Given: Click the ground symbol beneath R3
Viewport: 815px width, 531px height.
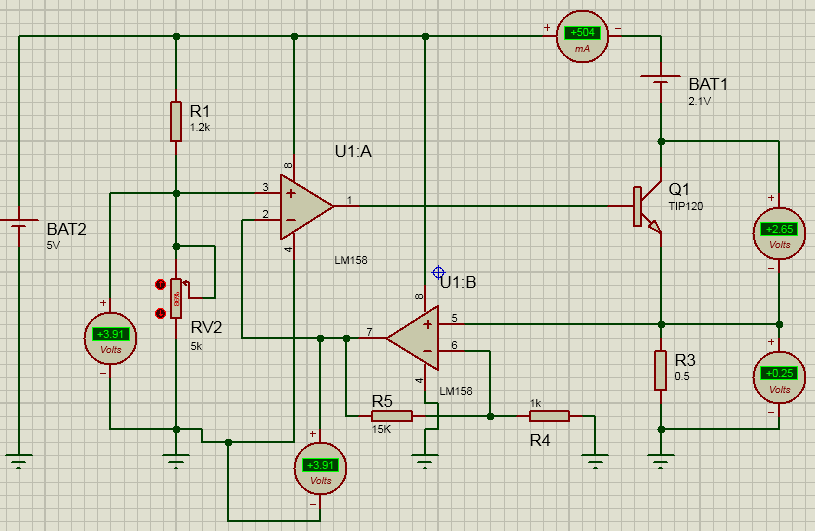Looking at the screenshot, I should click(x=661, y=461).
